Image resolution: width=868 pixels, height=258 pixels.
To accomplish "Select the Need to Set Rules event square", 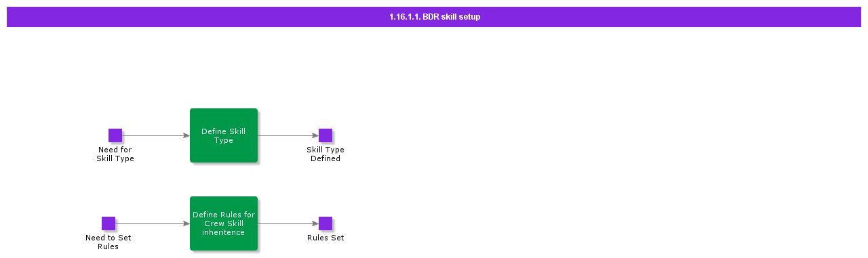I will tap(108, 223).
